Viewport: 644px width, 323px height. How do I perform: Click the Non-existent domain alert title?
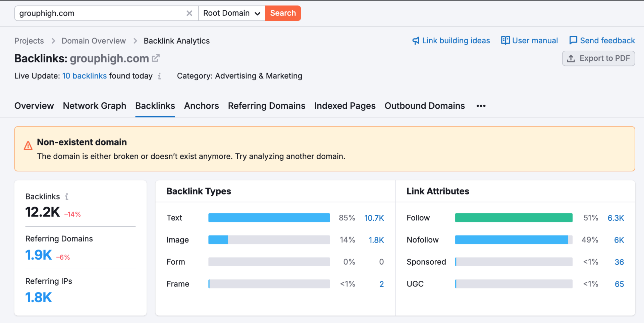(82, 142)
